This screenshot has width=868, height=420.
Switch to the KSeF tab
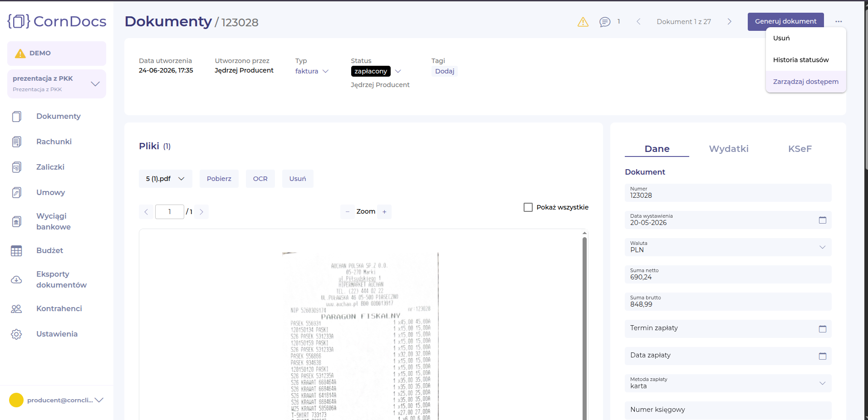click(800, 149)
